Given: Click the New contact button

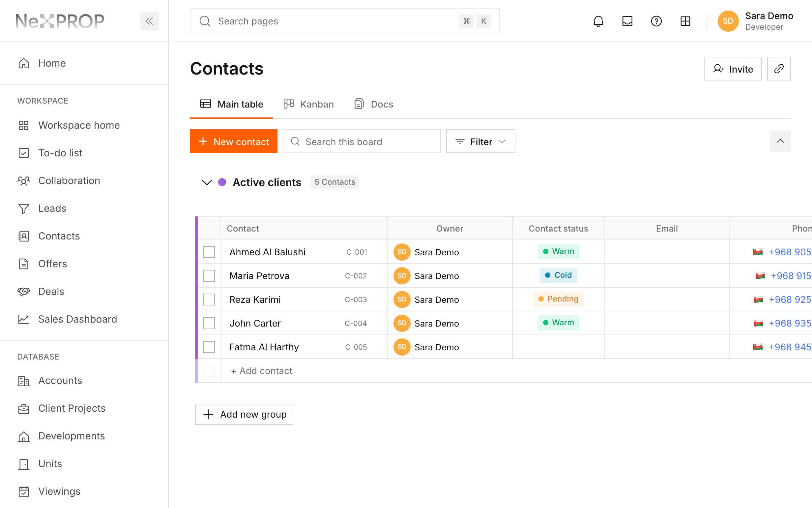Looking at the screenshot, I should pos(234,142).
